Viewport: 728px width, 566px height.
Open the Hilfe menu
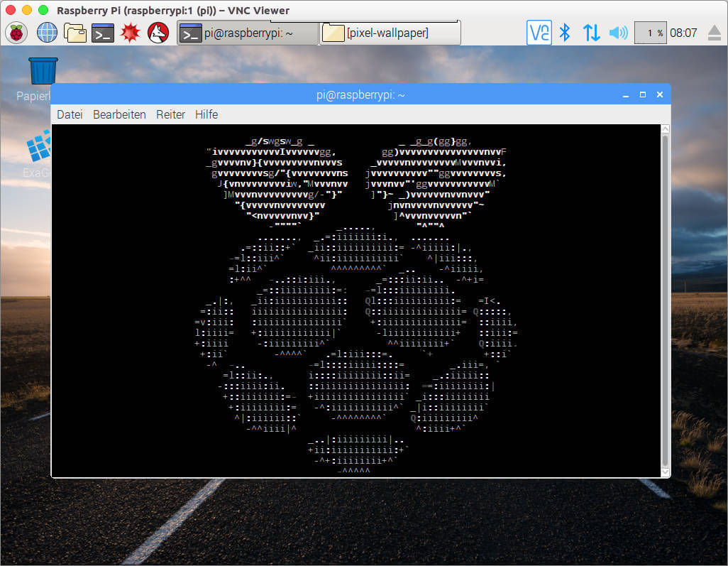206,114
